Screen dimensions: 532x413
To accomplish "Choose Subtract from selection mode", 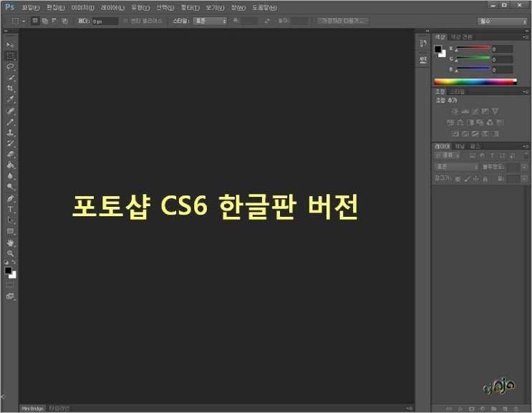I will (x=54, y=21).
